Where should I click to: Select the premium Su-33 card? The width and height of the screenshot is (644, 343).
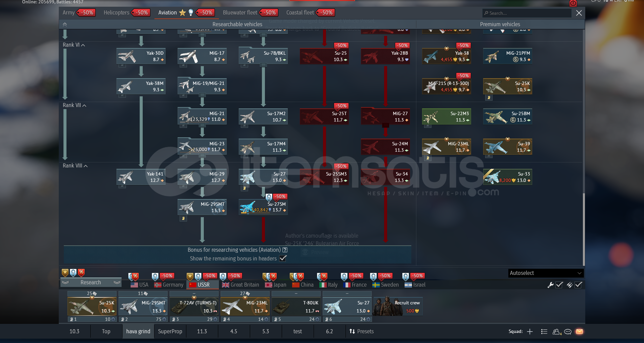pyautogui.click(x=508, y=177)
